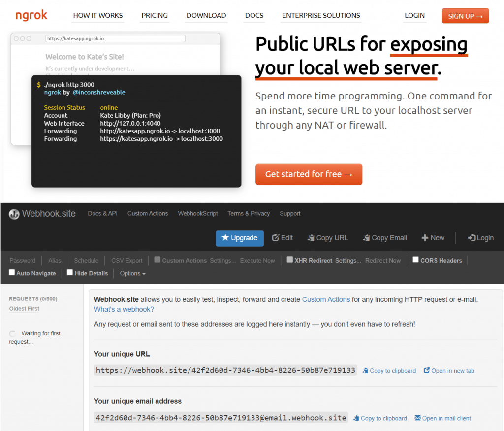This screenshot has width=504, height=431.
Task: Open What's a webhook? link
Action: click(x=124, y=309)
